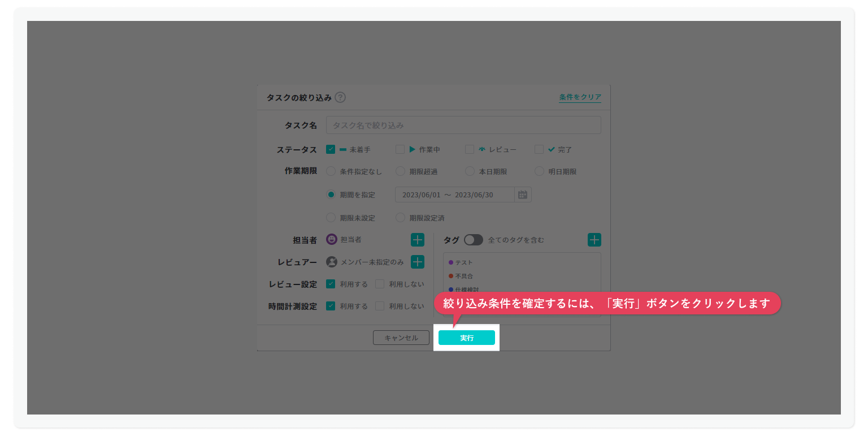
Task: Click the 実行 button
Action: [467, 338]
